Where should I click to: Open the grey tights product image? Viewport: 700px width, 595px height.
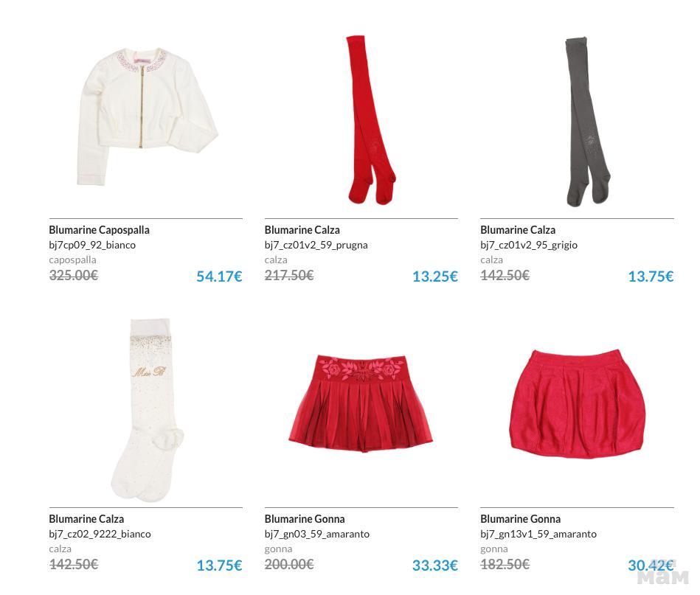(x=587, y=122)
